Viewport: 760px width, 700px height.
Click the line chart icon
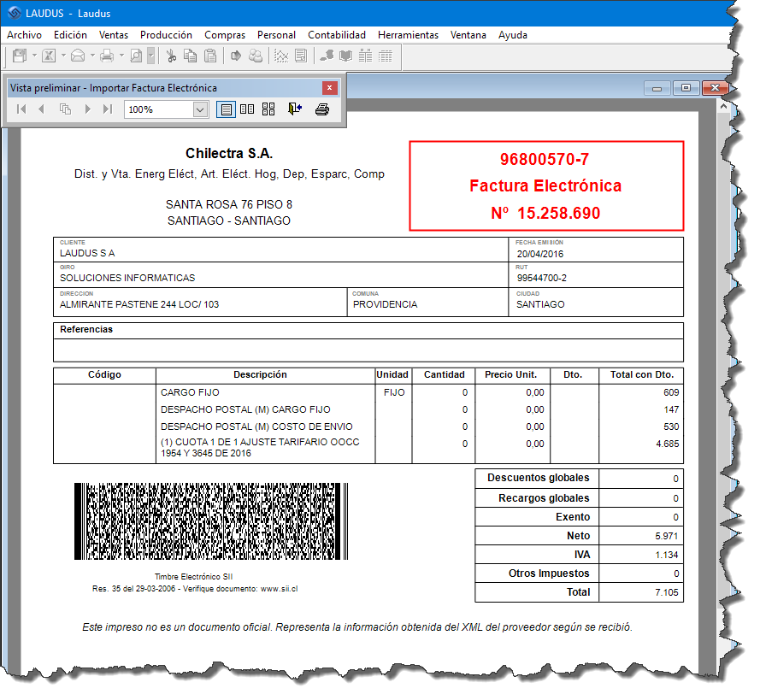[x=281, y=56]
